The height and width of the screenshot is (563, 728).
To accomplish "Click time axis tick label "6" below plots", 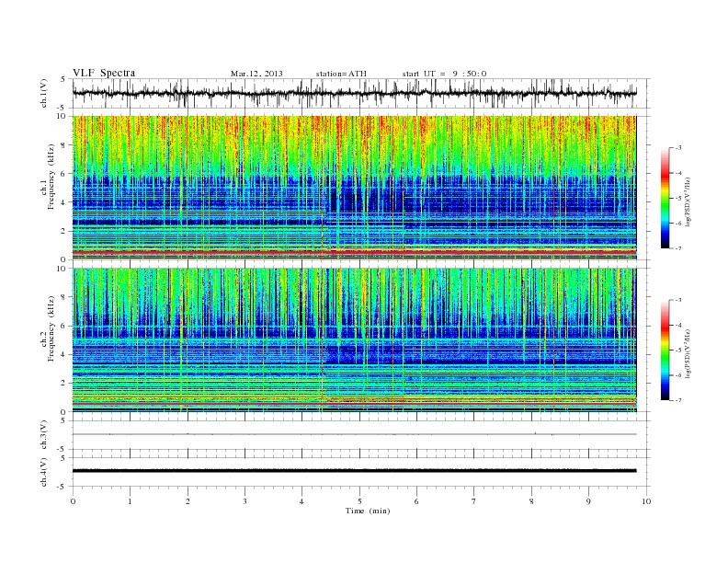I will click(x=416, y=501).
